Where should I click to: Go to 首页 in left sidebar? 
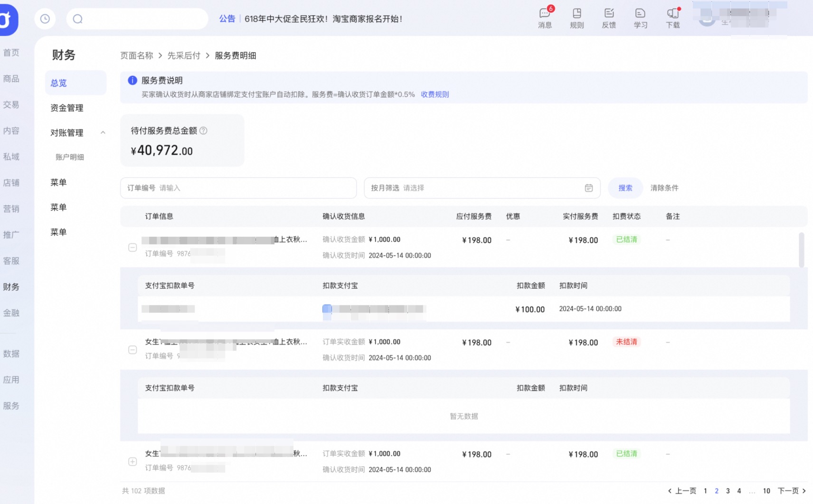point(11,53)
